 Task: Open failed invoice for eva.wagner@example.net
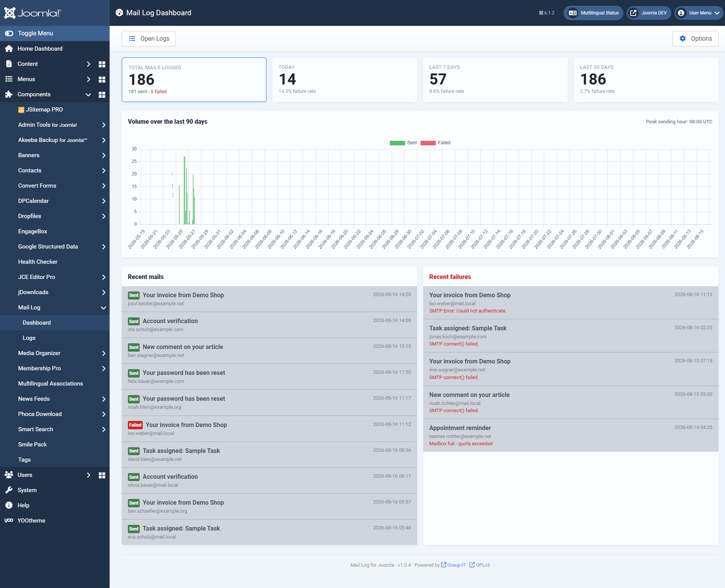pyautogui.click(x=571, y=369)
